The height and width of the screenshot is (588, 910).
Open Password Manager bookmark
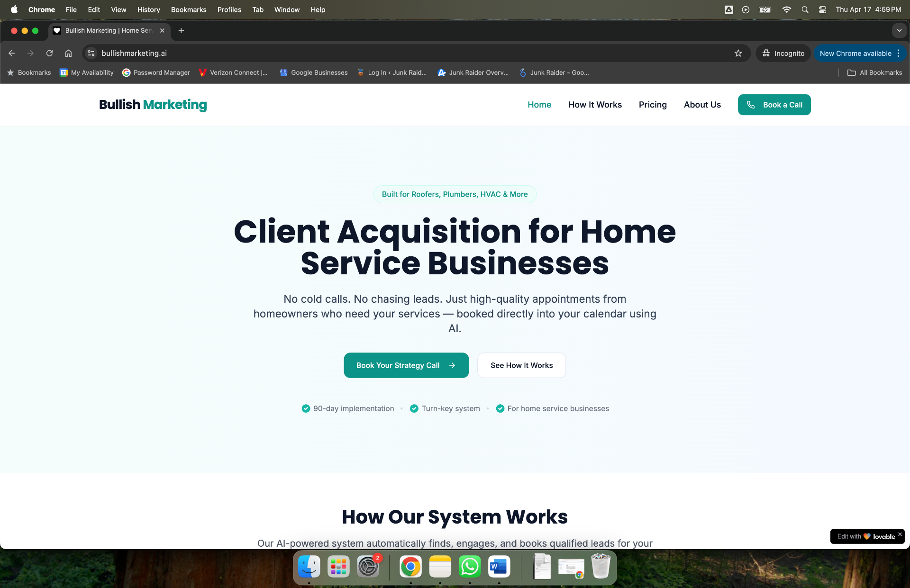click(x=156, y=72)
